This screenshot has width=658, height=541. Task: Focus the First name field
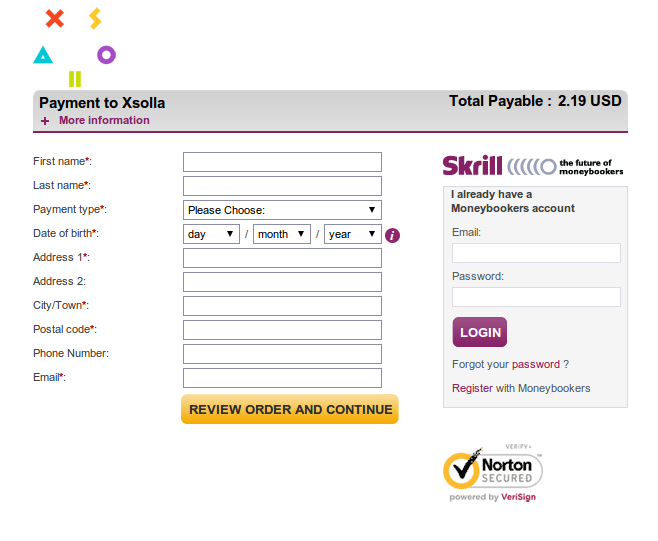[282, 162]
